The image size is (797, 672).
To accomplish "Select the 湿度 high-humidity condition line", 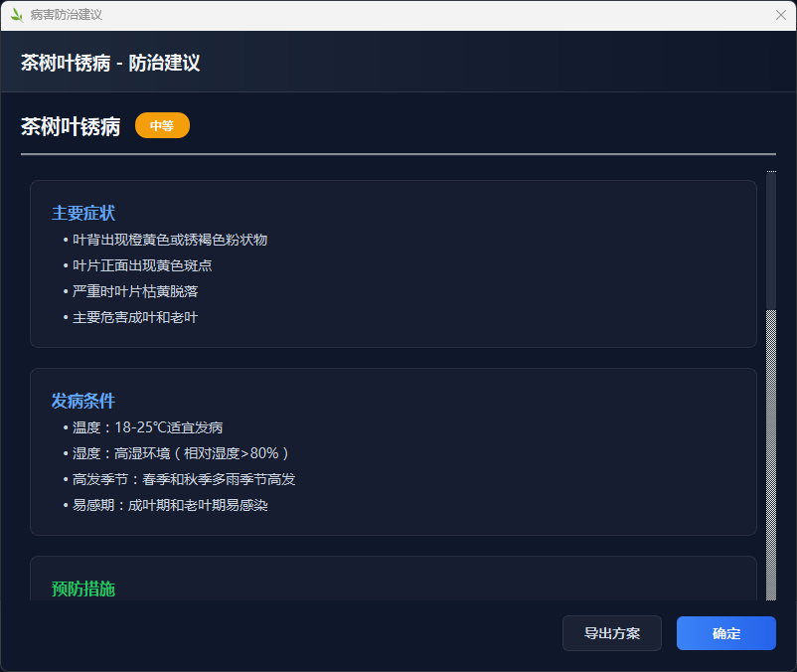I will click(x=180, y=453).
